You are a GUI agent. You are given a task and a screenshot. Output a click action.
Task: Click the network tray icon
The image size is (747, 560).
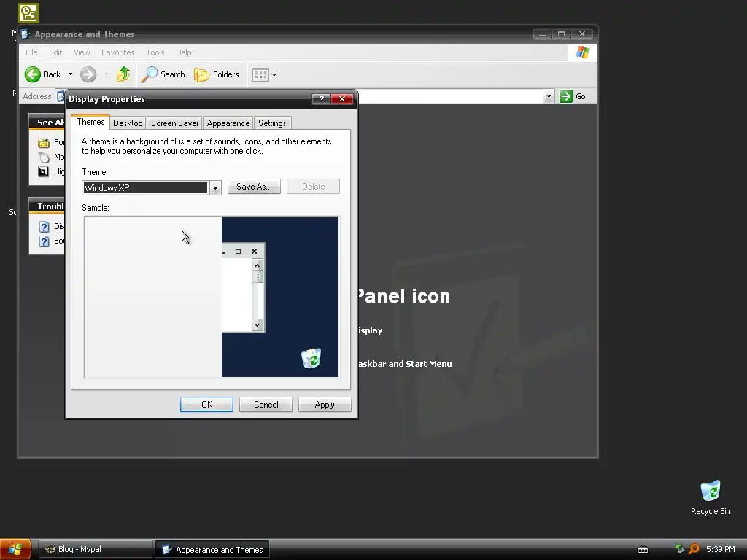coord(680,548)
